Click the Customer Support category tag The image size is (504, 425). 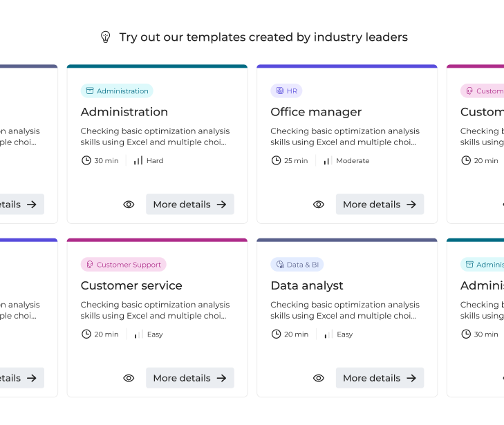tap(123, 265)
